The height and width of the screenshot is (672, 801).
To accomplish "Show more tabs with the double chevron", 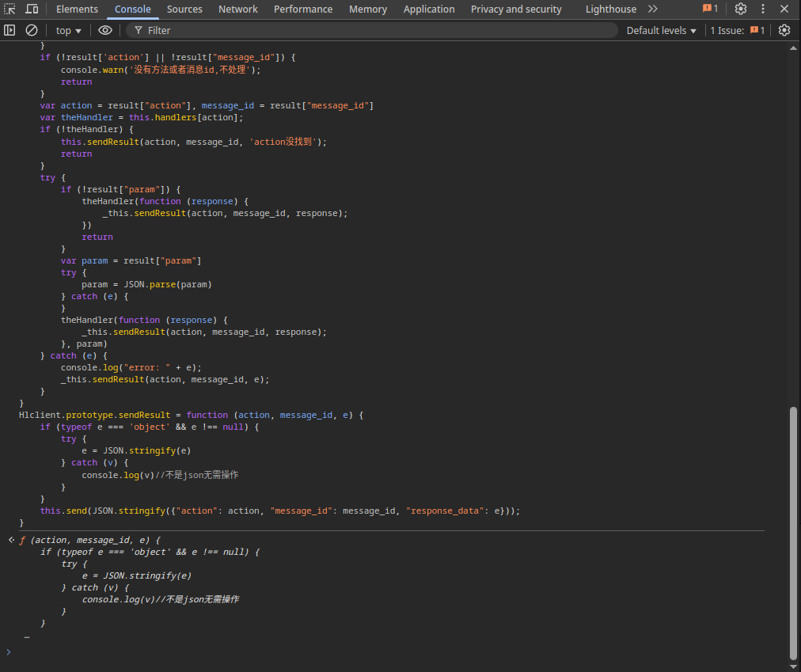I will click(x=652, y=9).
